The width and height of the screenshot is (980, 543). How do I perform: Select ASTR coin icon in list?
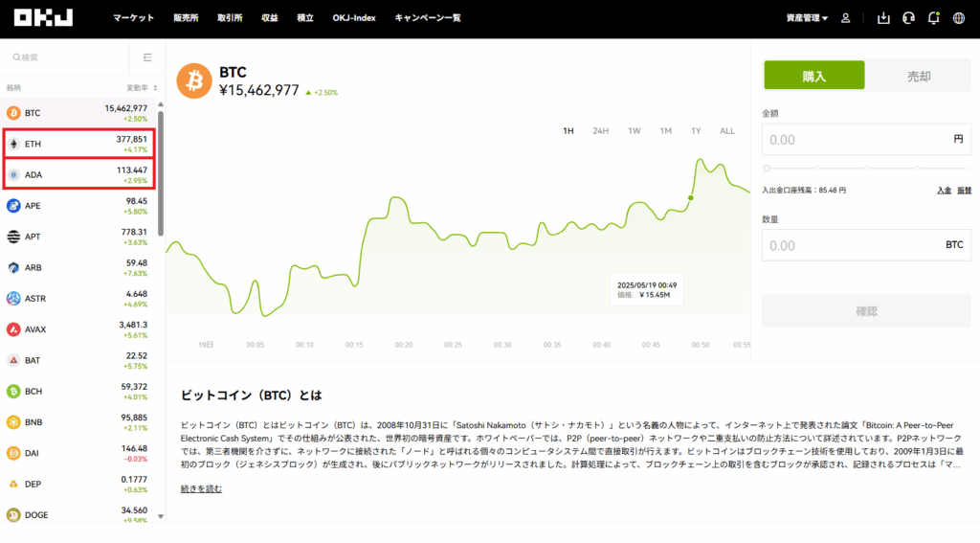(13, 299)
